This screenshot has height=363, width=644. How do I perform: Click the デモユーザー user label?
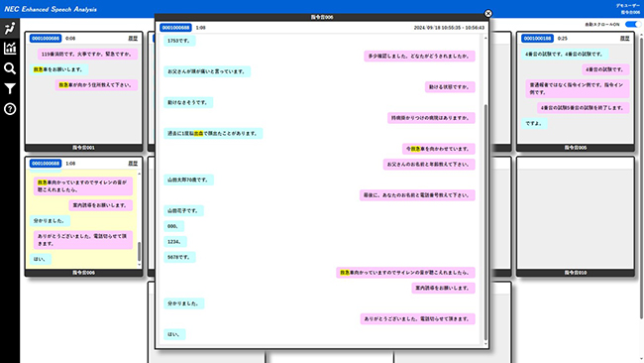coord(628,6)
